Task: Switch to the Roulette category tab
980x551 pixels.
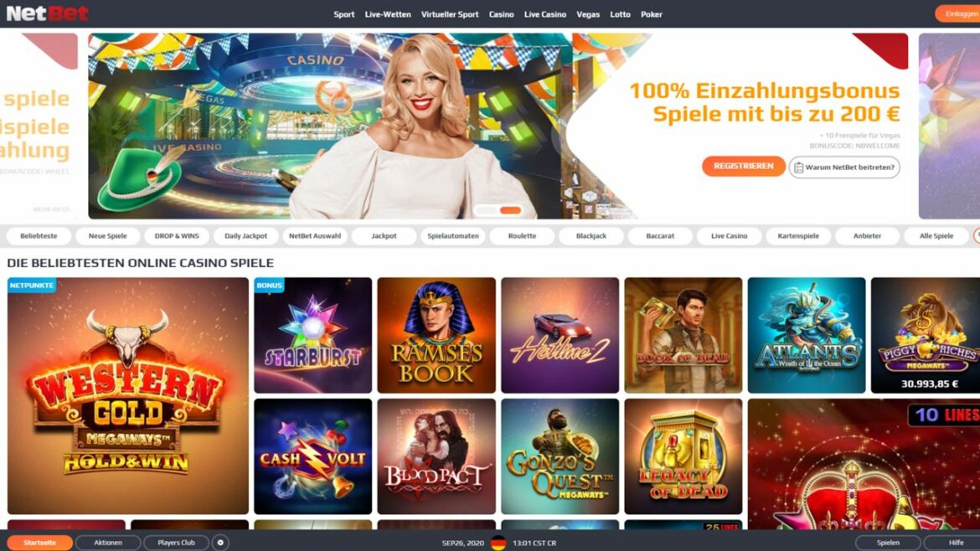Action: (x=522, y=236)
